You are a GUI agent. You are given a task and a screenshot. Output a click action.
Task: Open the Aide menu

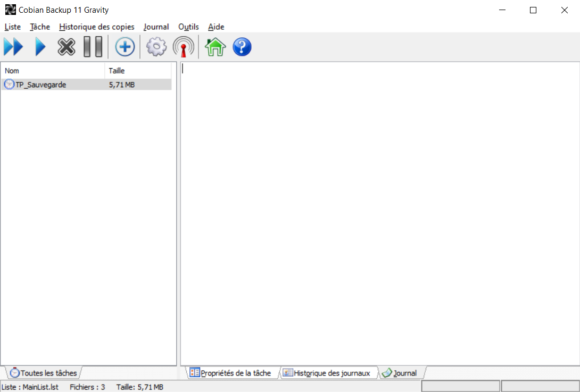pyautogui.click(x=216, y=27)
